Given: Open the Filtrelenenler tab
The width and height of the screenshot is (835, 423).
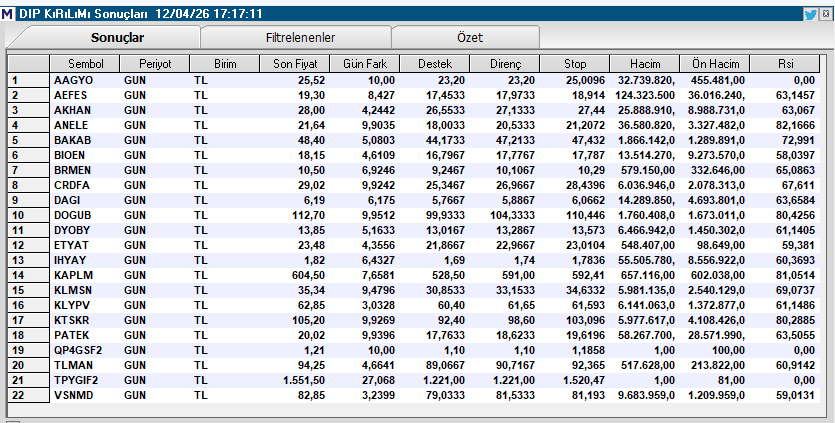Looking at the screenshot, I should [300, 38].
